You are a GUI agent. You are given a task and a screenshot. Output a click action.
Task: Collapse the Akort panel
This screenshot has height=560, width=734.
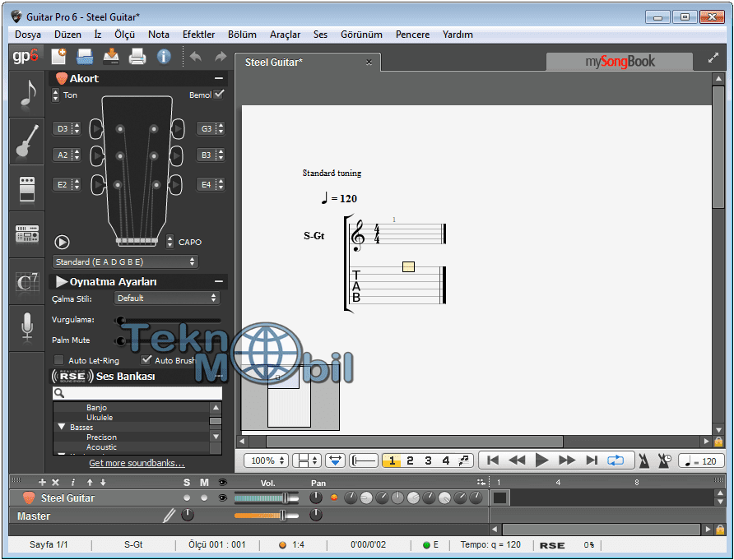tap(218, 78)
